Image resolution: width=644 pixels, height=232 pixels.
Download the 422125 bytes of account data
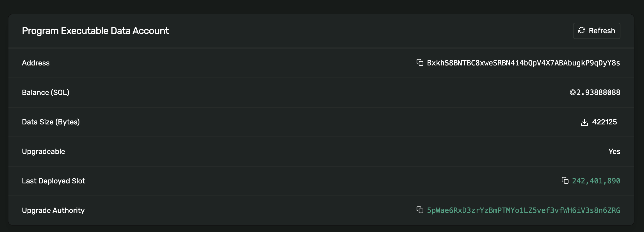pos(584,122)
